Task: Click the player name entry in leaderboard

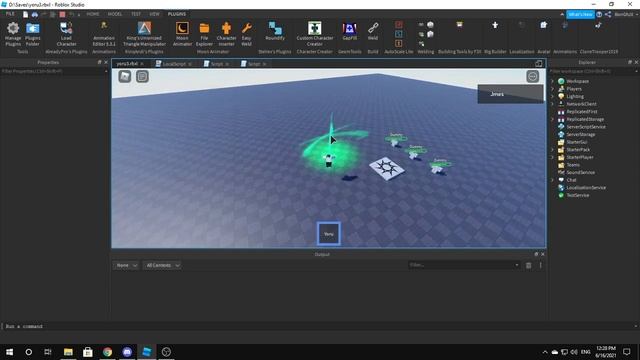Action: click(510, 94)
